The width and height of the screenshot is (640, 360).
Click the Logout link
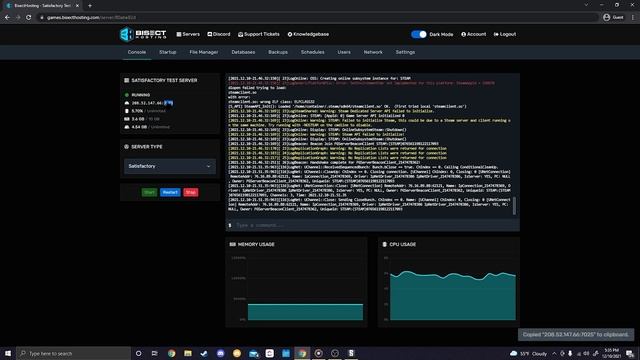505,34
